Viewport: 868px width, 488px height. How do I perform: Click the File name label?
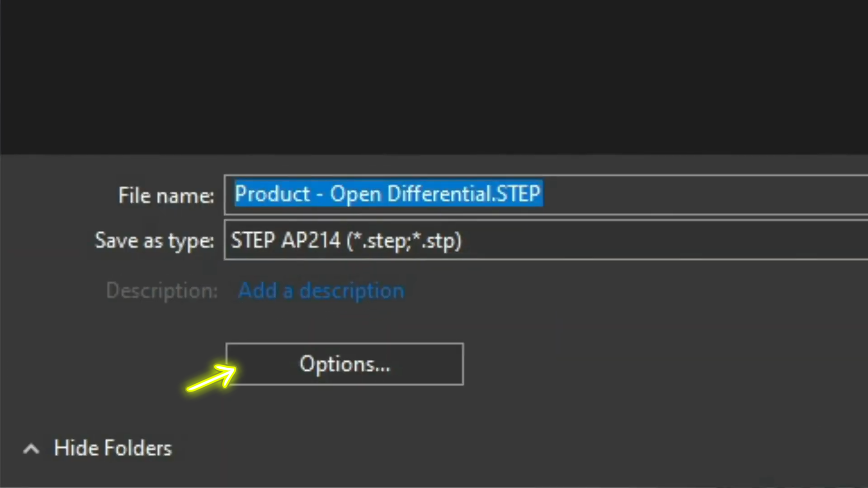point(166,196)
